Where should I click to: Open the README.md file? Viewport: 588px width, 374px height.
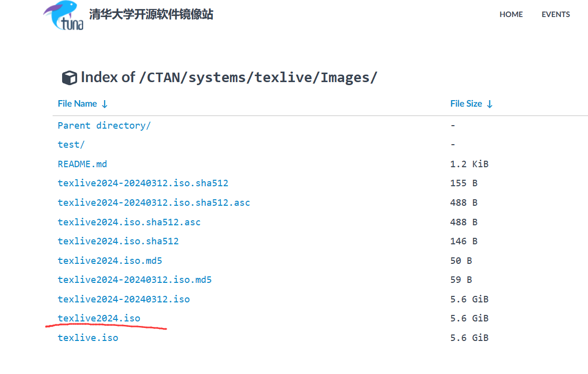(82, 164)
